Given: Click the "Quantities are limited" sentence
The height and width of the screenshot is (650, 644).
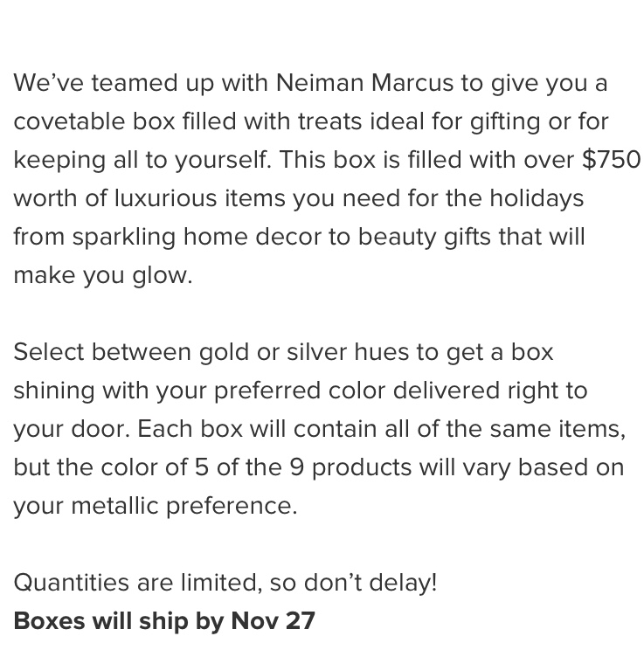Looking at the screenshot, I should (225, 583).
